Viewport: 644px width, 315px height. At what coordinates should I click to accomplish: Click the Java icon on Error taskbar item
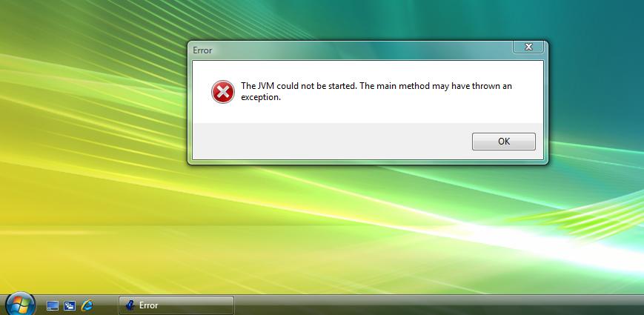pyautogui.click(x=130, y=305)
